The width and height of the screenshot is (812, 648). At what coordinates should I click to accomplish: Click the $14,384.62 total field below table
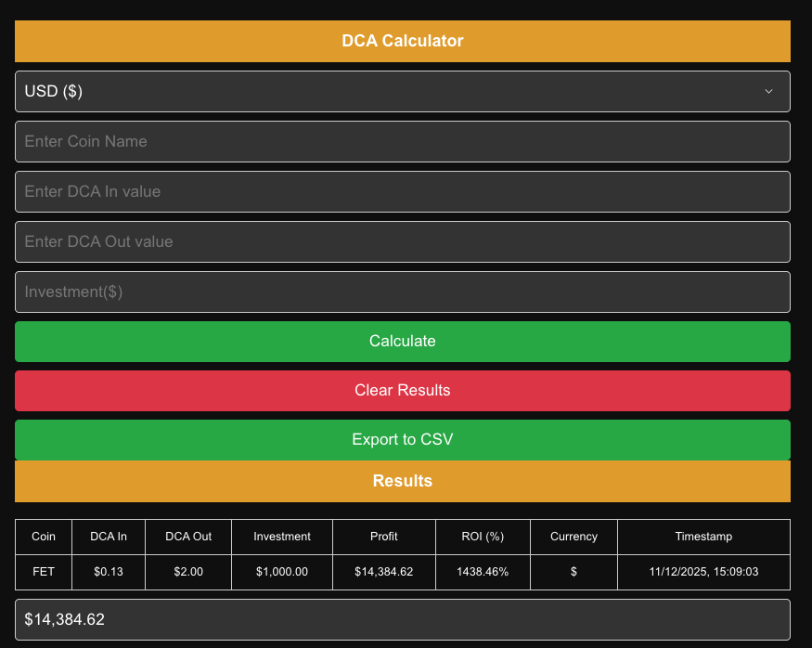402,619
